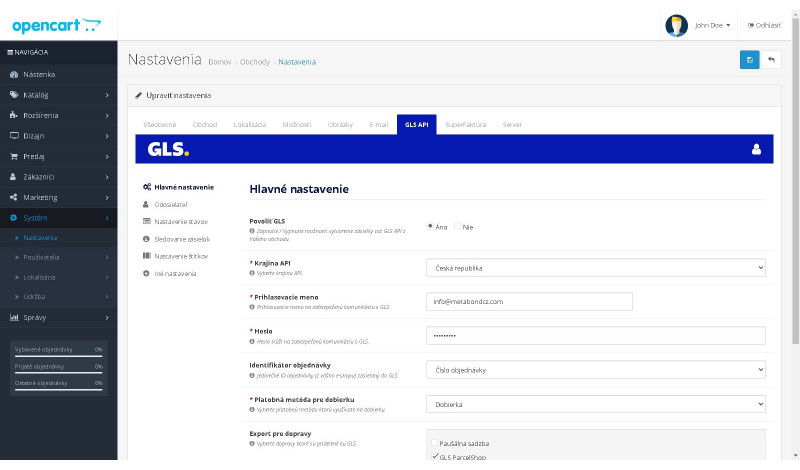Viewport: 800px width, 470px height.
Task: Click the page vertical scrollbar
Action: click(x=795, y=180)
